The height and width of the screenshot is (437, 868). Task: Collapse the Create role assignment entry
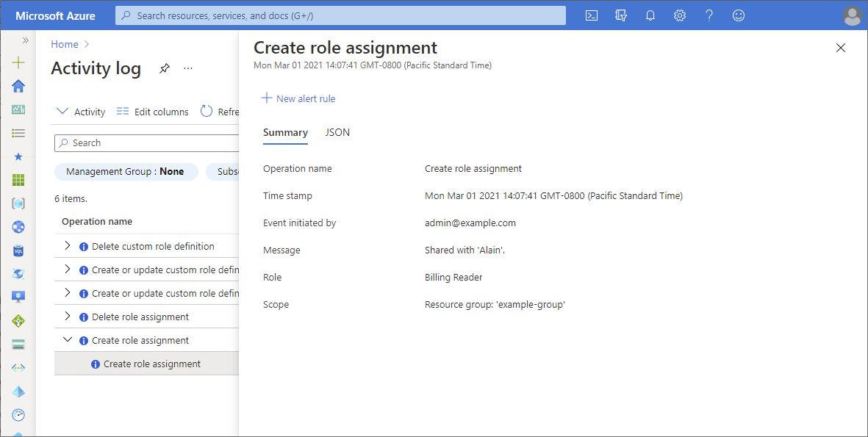pos(67,339)
